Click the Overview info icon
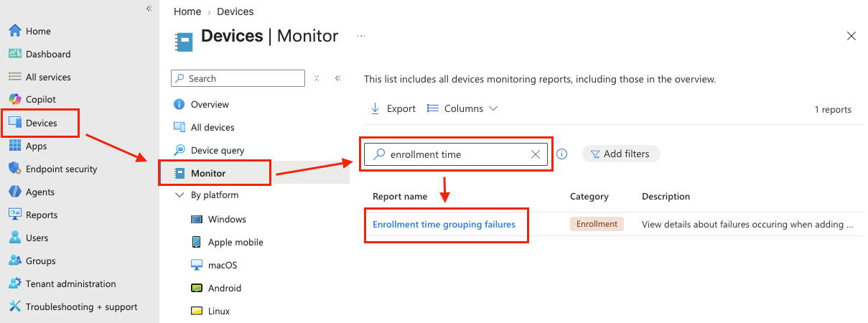 [x=179, y=104]
